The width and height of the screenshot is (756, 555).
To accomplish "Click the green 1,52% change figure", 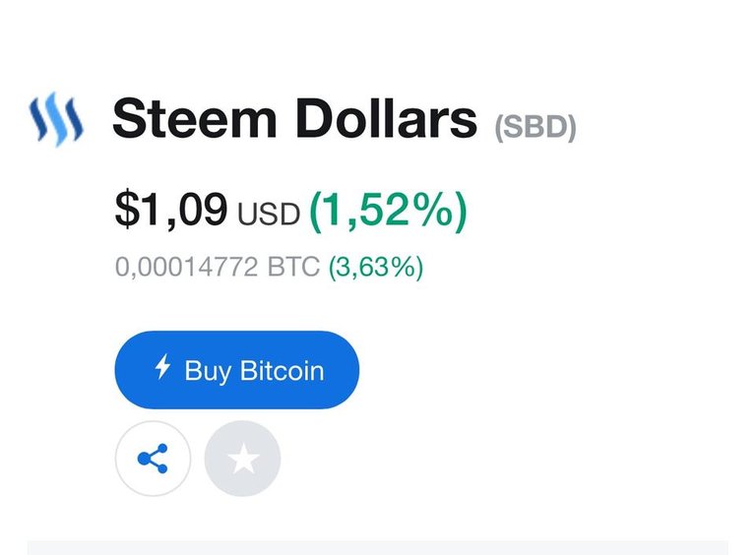I will click(388, 209).
